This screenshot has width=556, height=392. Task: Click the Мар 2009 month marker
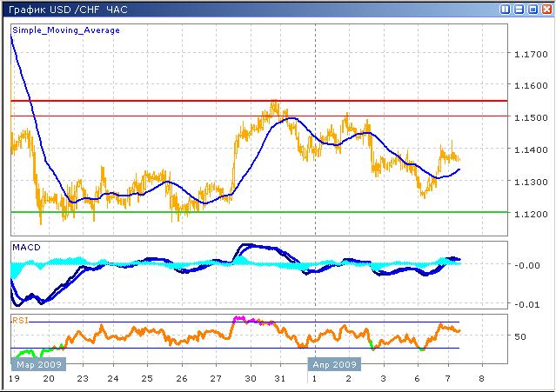pyautogui.click(x=37, y=365)
